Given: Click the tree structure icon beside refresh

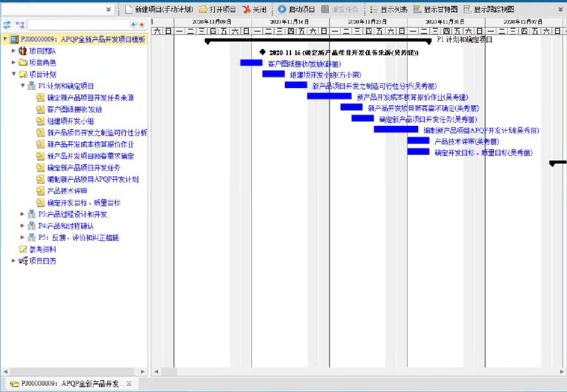Looking at the screenshot, I should pos(20,25).
